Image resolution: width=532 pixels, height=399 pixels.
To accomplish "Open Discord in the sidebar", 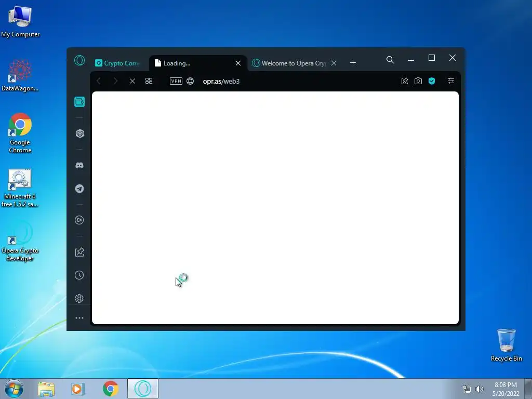I will (79, 165).
